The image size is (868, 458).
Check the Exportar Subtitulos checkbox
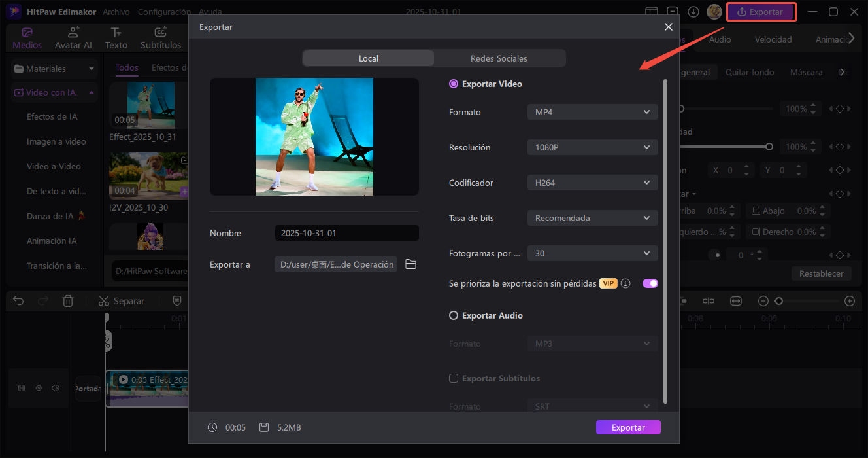pos(454,378)
